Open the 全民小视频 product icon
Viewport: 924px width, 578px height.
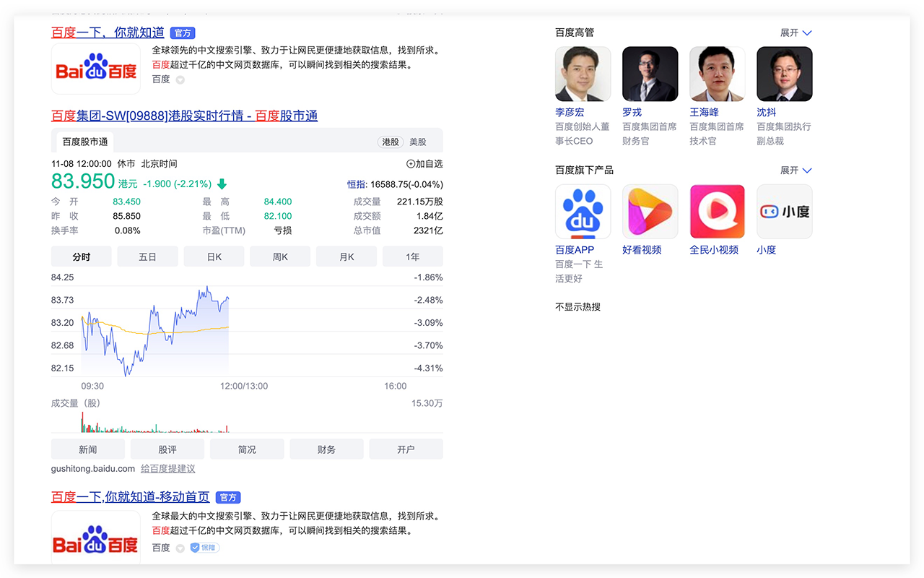click(717, 211)
